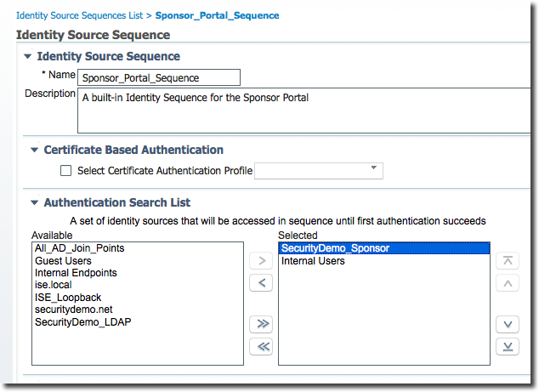
Task: Click the Description text area
Action: point(304,111)
